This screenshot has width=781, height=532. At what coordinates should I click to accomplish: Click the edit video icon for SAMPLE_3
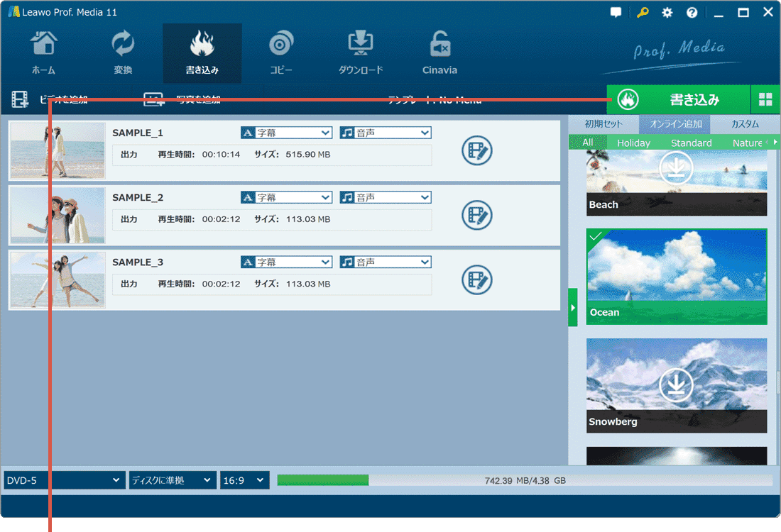[x=477, y=279]
